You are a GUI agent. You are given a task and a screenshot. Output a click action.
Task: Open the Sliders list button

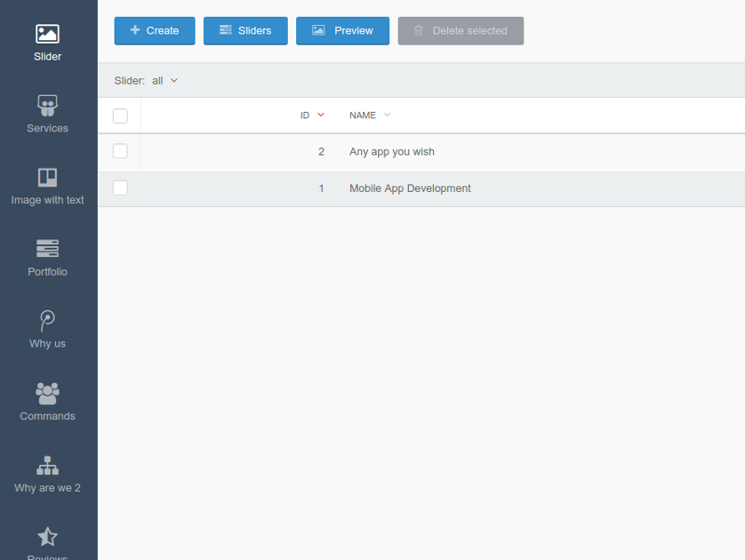click(245, 31)
